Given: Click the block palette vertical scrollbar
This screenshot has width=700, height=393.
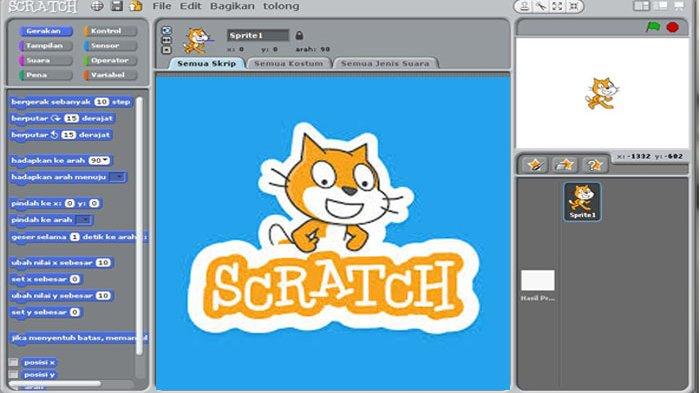Looking at the screenshot, I should (x=139, y=226).
